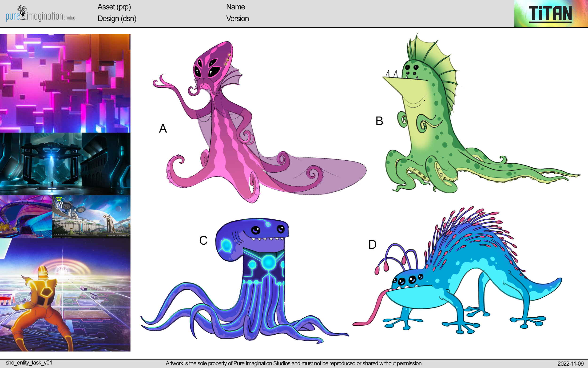This screenshot has width=588, height=368.
Task: Click the sho_entity_task_v01 filename text
Action: pyautogui.click(x=29, y=363)
